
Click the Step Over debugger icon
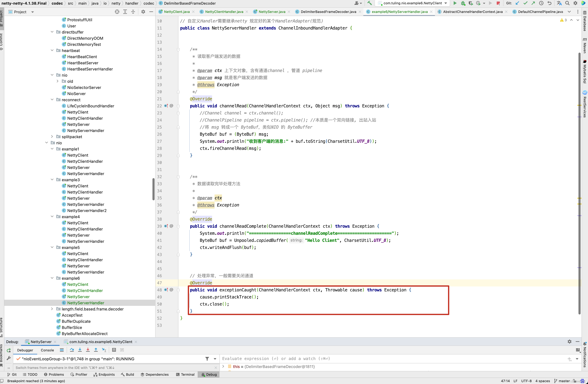click(x=72, y=350)
